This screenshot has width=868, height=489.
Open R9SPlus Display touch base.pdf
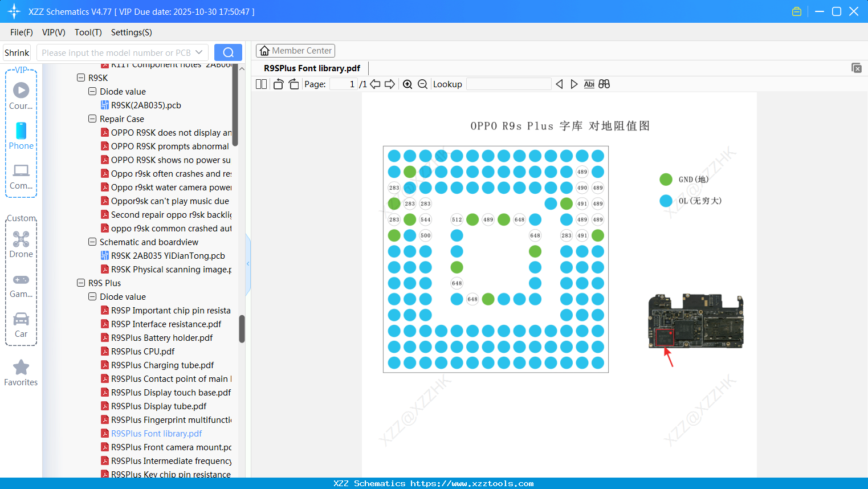click(171, 392)
